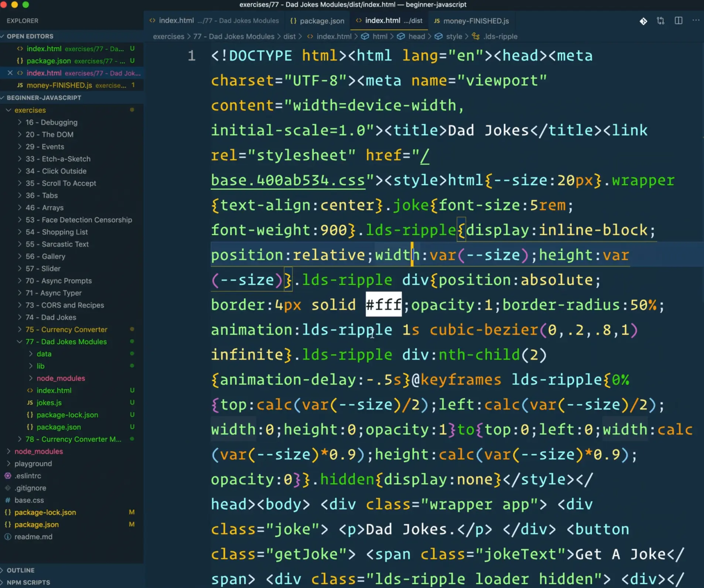Screen dimensions: 704x588
Task: Click dist in the breadcrumb bar
Action: [x=290, y=36]
